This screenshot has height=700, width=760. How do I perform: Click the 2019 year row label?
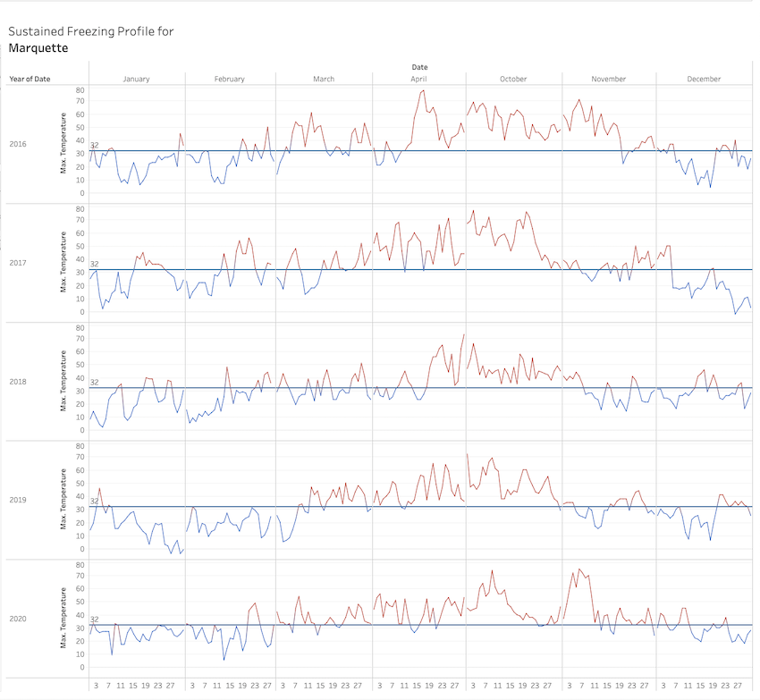[18, 500]
